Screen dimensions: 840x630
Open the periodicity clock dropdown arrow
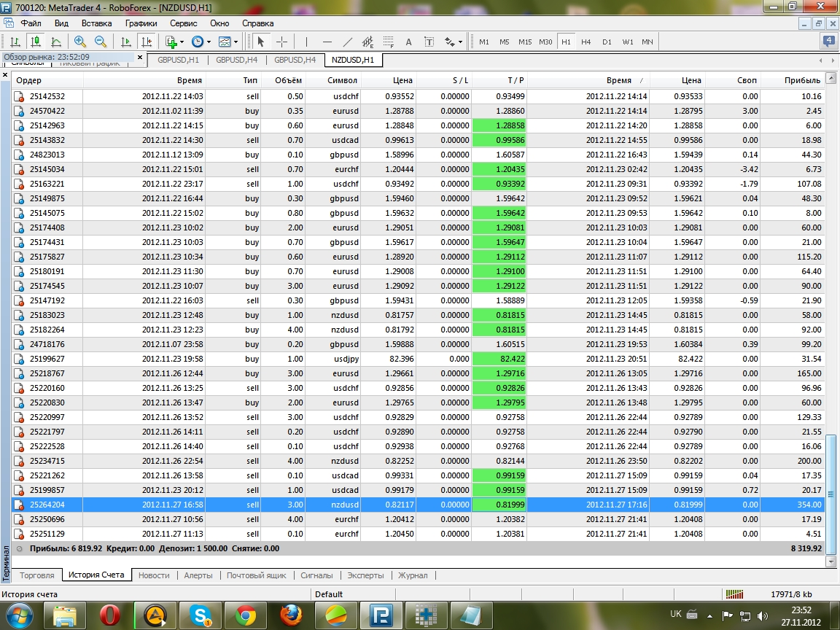point(208,42)
